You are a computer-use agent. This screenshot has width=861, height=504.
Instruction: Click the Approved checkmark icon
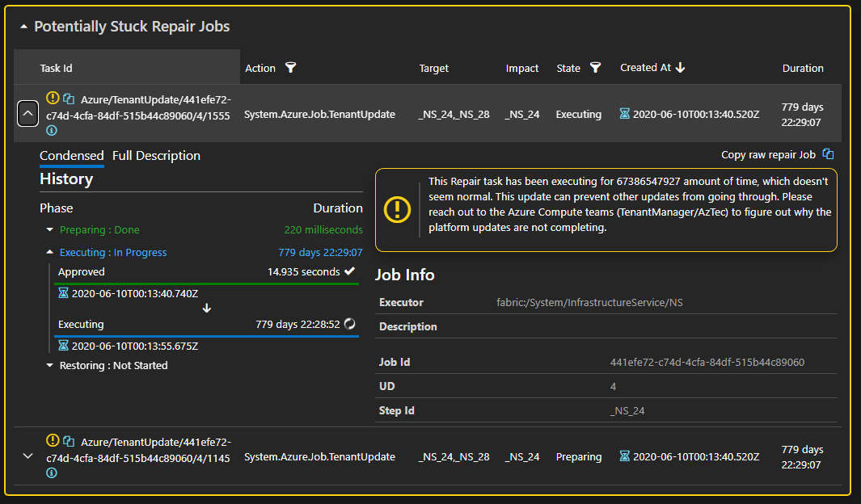tap(350, 271)
